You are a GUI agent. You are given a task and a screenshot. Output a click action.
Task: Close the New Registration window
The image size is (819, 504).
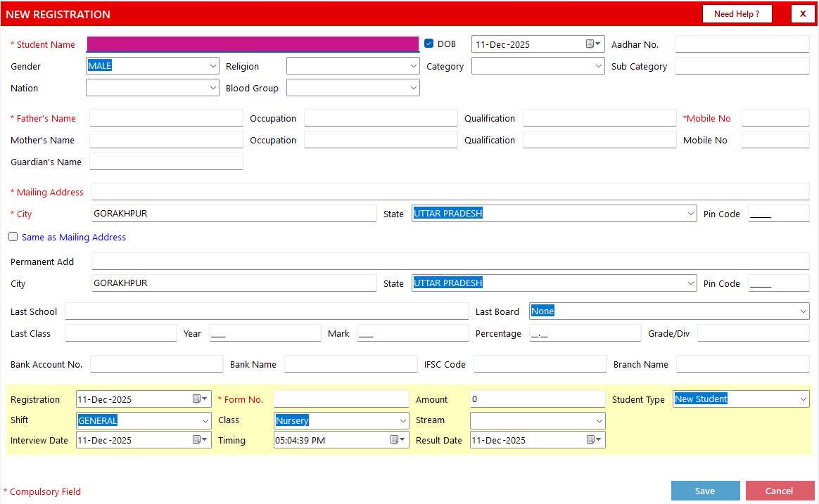803,14
